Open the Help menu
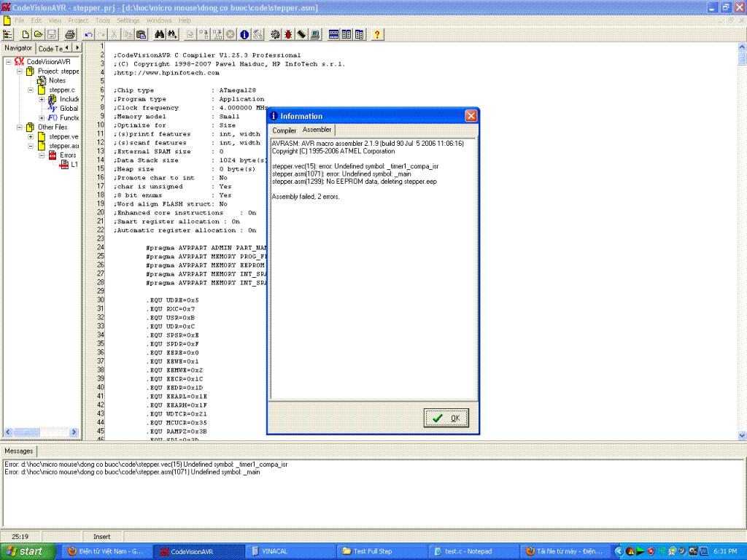The height and width of the screenshot is (560, 747). point(185,20)
